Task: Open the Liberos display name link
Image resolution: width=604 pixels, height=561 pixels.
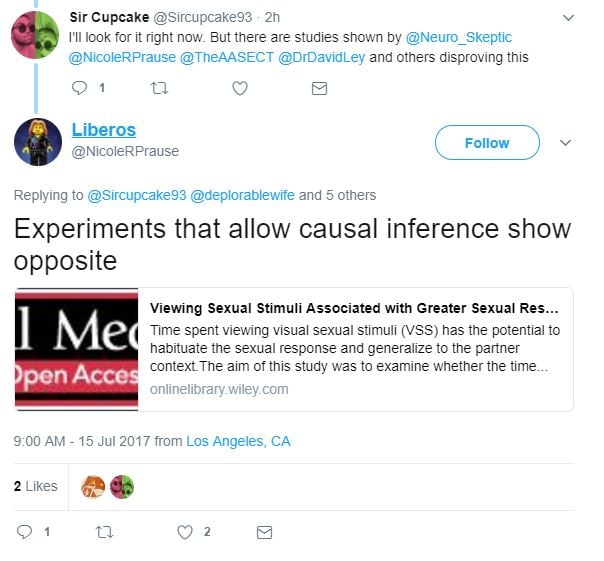Action: [104, 130]
